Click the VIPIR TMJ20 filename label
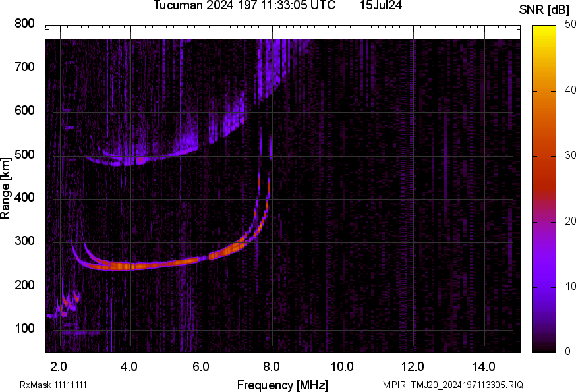 click(x=453, y=385)
